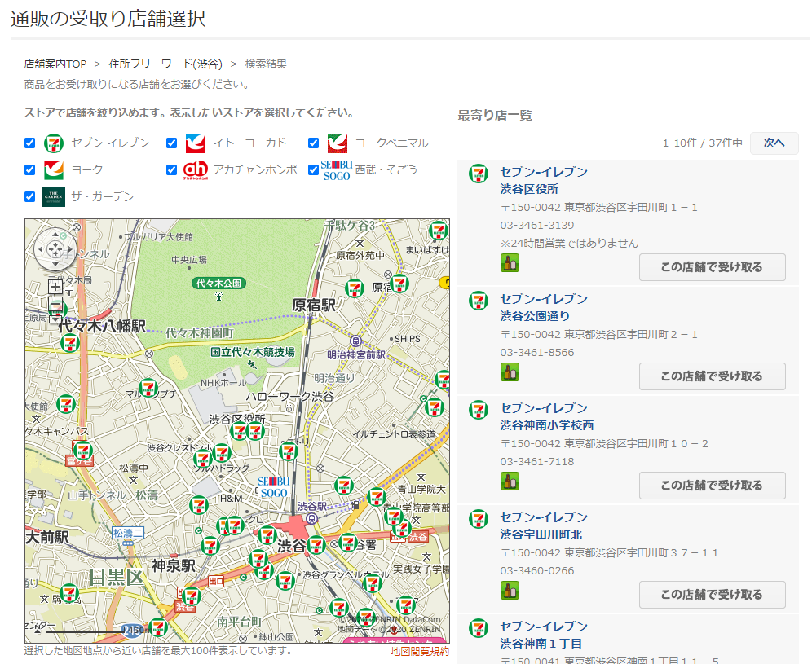
Task: Zoom in the map with plus
Action: (55, 286)
